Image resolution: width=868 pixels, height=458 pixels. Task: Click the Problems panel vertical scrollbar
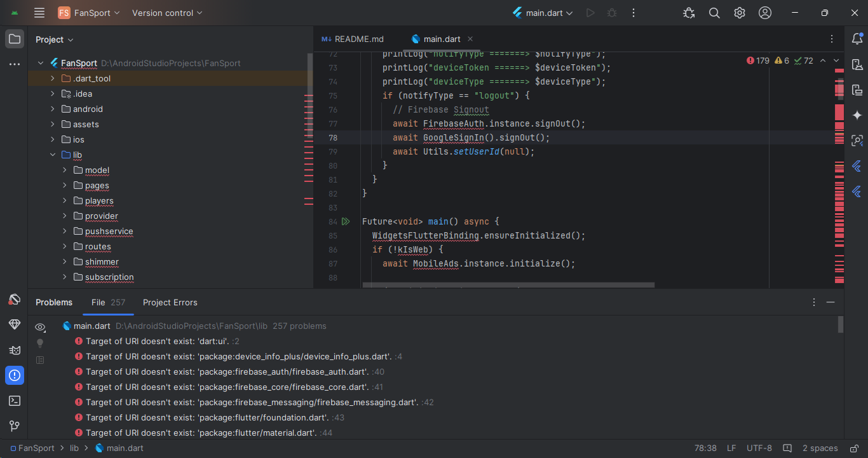pyautogui.click(x=841, y=324)
